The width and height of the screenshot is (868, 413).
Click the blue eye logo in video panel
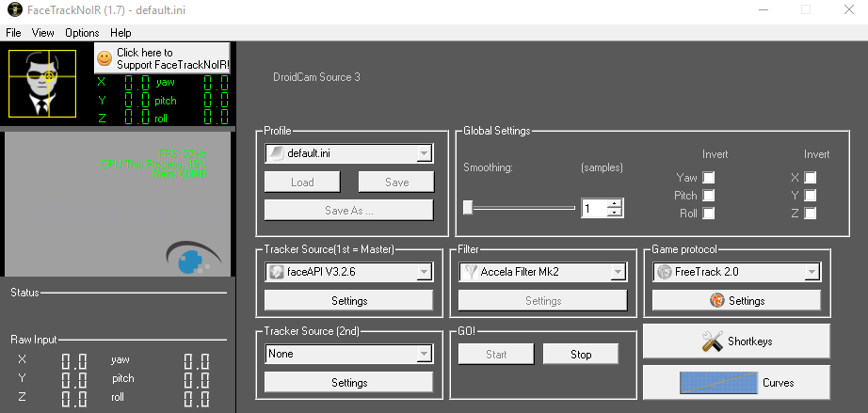pyautogui.click(x=193, y=257)
